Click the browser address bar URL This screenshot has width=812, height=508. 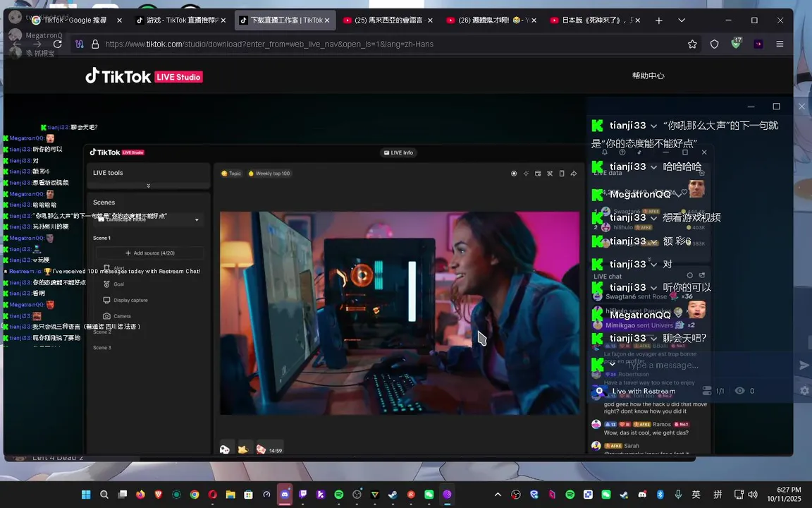pyautogui.click(x=269, y=44)
